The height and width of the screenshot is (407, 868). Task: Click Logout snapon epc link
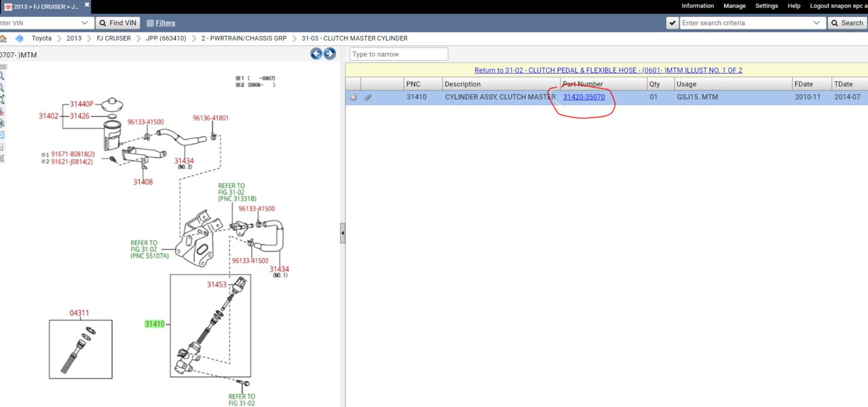839,5
